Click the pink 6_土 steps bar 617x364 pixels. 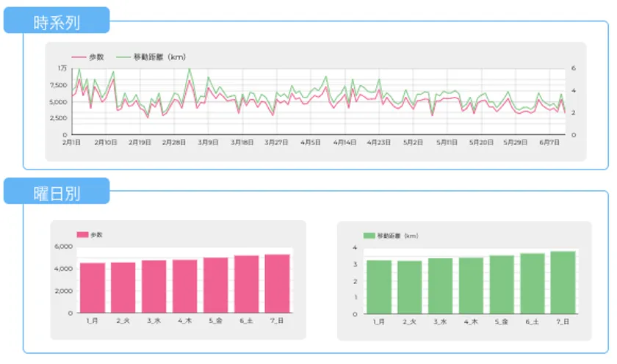(x=246, y=284)
